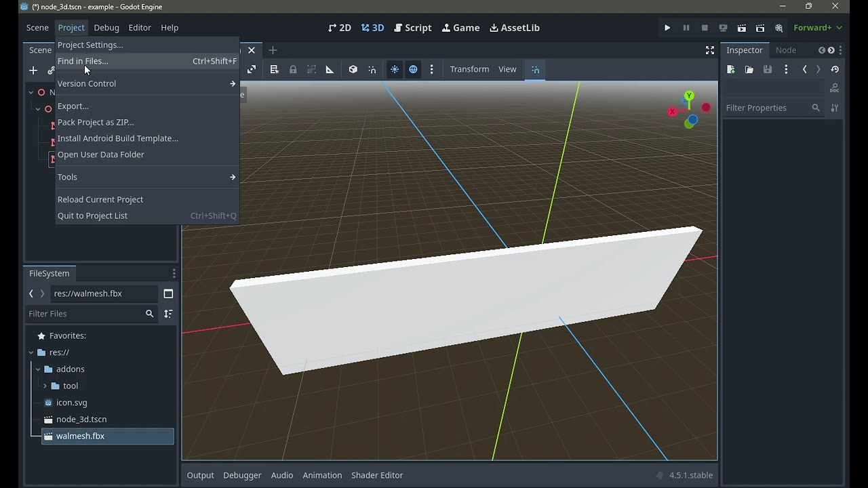Select the Scale mode tool
Screen dimensions: 868x488
click(252, 69)
